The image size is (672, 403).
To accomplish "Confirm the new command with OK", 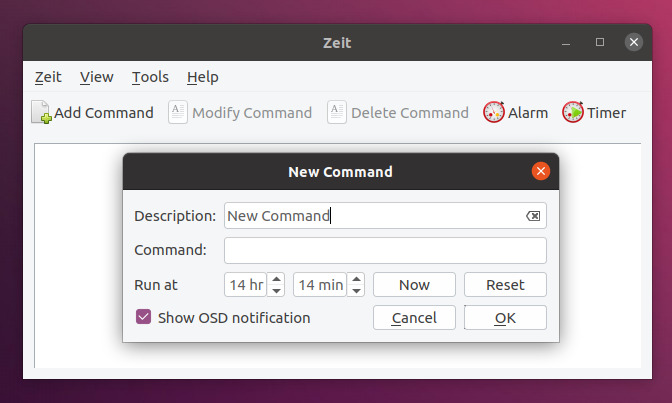I will coord(505,318).
